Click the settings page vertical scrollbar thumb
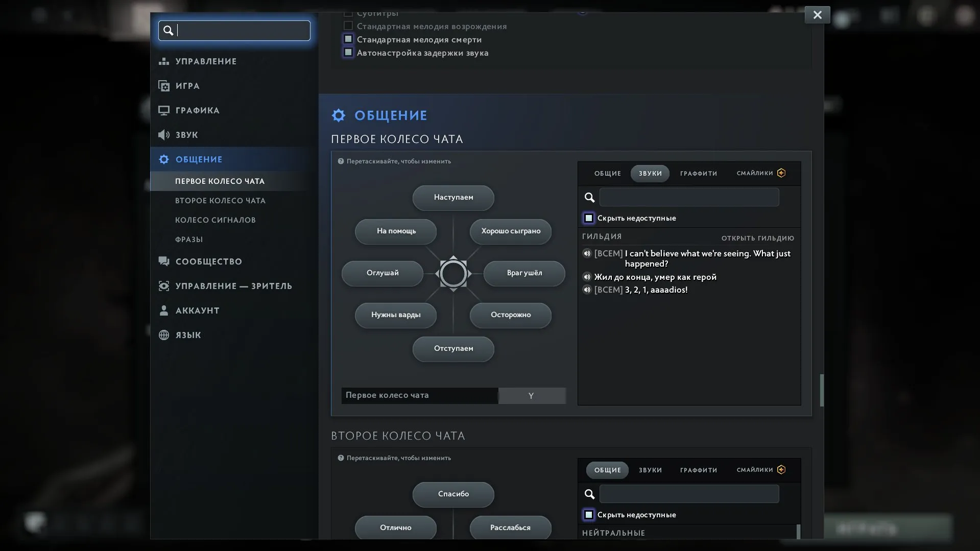The width and height of the screenshot is (980, 551). (822, 390)
